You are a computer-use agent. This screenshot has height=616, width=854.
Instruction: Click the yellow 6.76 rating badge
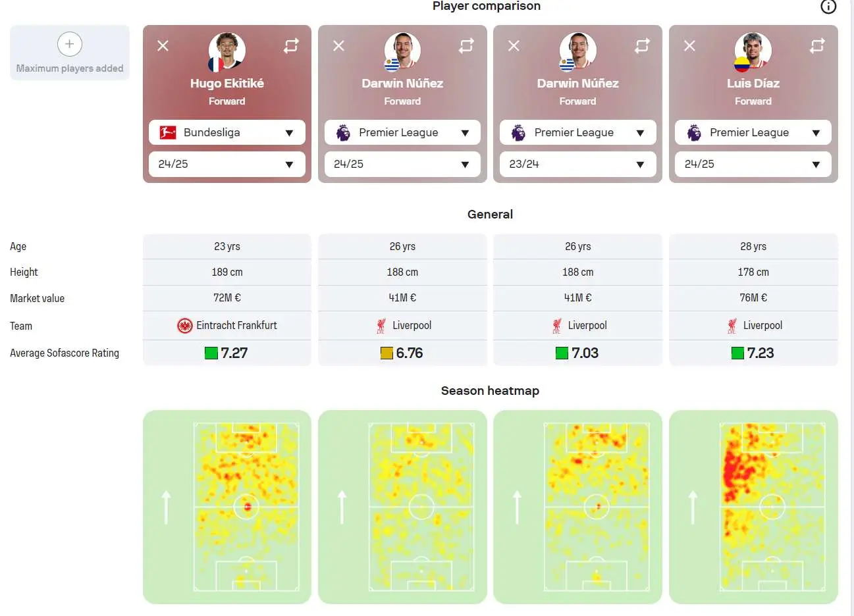402,353
